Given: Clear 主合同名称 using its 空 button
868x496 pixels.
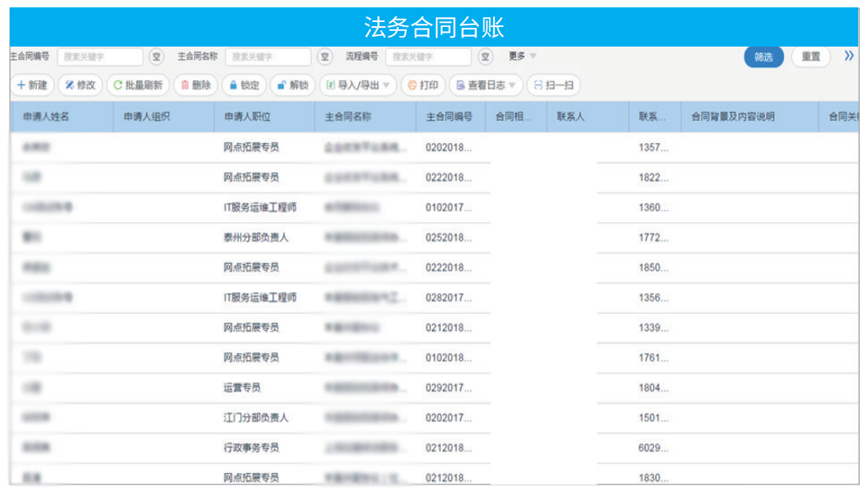Looking at the screenshot, I should 325,56.
